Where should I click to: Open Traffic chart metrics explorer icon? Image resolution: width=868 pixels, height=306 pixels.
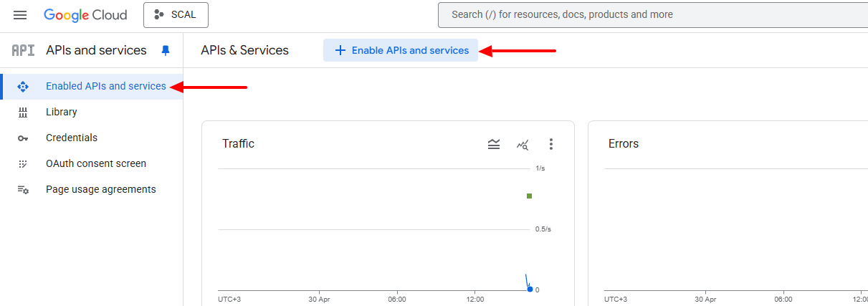tap(523, 145)
